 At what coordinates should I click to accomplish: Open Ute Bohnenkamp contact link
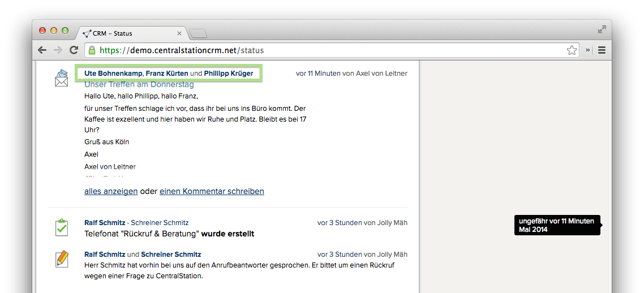pyautogui.click(x=113, y=74)
